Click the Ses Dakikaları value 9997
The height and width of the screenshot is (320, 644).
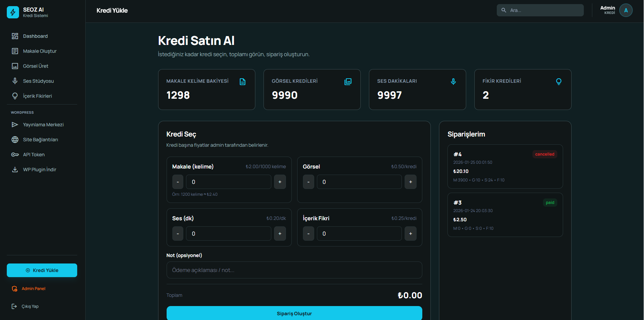click(x=389, y=95)
